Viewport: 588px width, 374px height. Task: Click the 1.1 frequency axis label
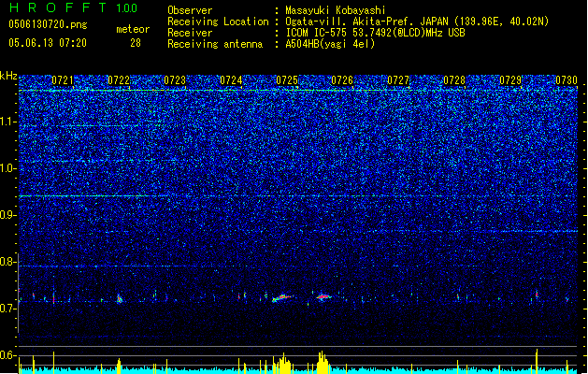(x=8, y=122)
